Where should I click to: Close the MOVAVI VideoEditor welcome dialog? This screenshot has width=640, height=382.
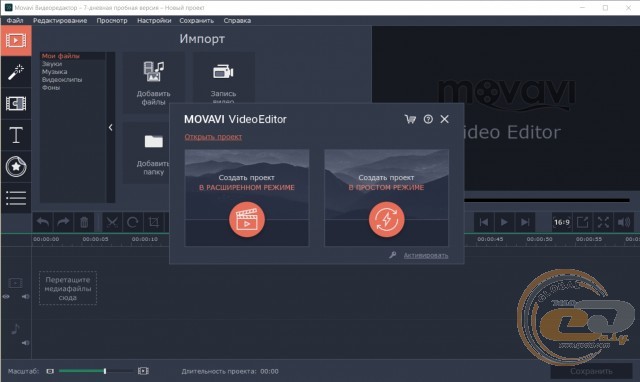[444, 119]
